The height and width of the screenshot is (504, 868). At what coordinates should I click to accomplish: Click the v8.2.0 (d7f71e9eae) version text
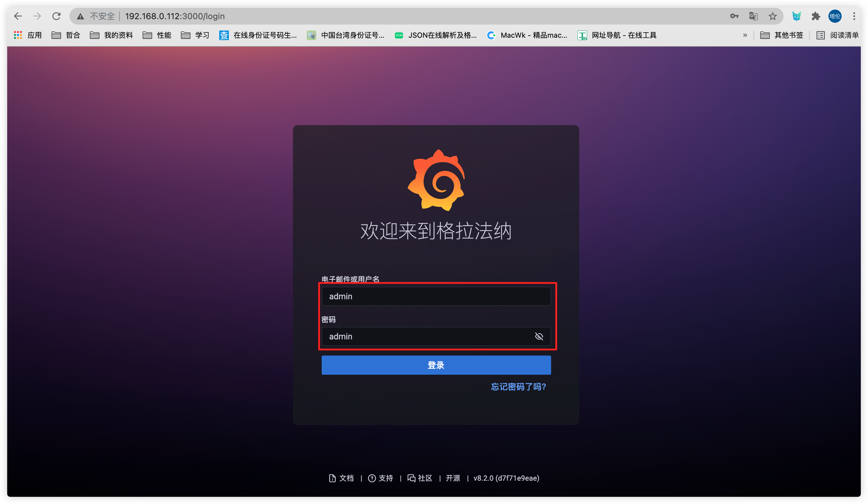pyautogui.click(x=506, y=478)
